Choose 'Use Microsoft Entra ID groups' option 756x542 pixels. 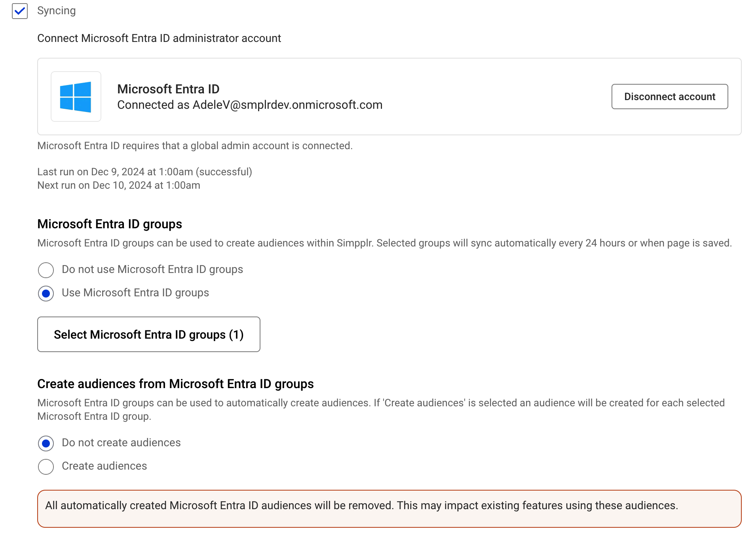pos(46,294)
